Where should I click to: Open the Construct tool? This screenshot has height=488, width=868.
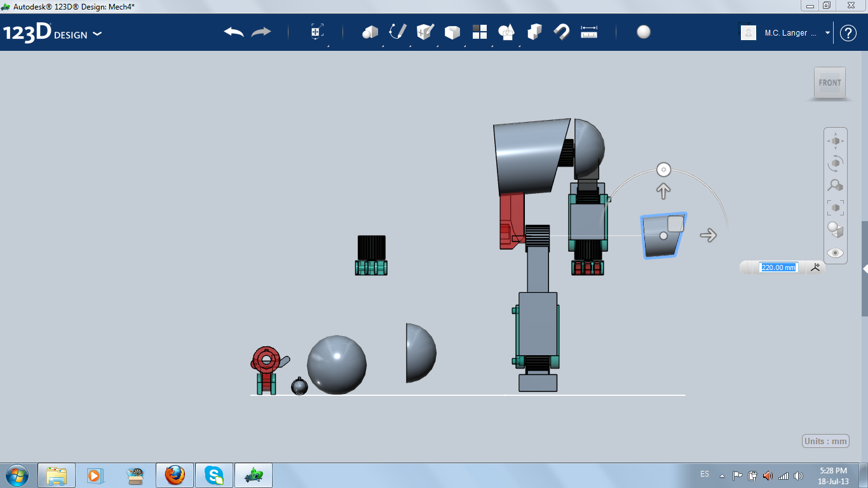[x=425, y=32]
